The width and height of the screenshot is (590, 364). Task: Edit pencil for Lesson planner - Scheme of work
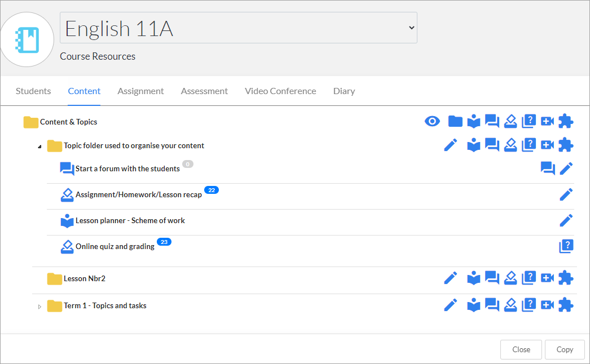(566, 220)
